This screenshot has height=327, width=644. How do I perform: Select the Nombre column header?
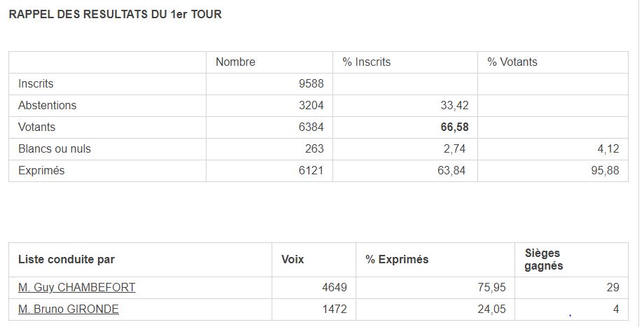coord(235,62)
